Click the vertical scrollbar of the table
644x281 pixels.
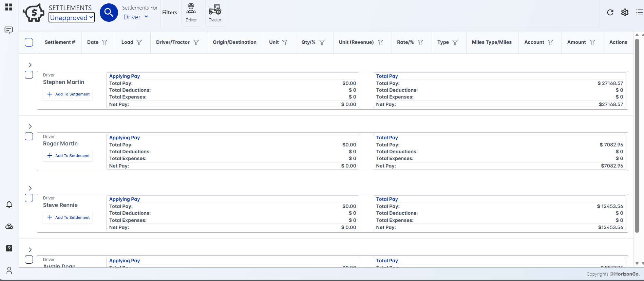637,136
